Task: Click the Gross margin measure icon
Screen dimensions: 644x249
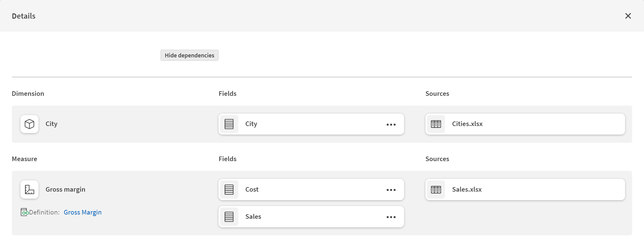Action: click(x=30, y=189)
